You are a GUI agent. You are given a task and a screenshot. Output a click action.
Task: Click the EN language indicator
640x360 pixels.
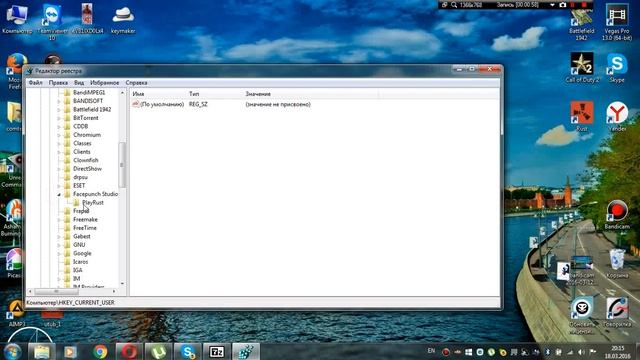pyautogui.click(x=431, y=351)
